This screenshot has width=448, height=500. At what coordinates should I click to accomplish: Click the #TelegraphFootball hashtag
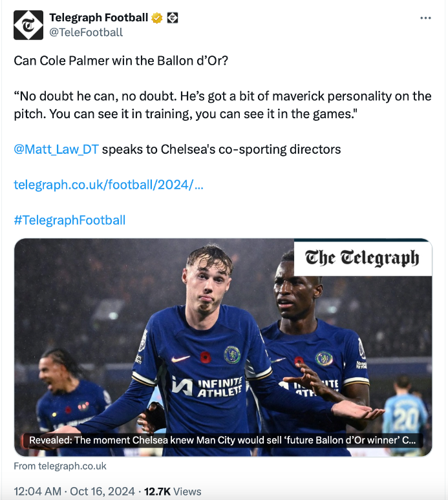pyautogui.click(x=70, y=220)
